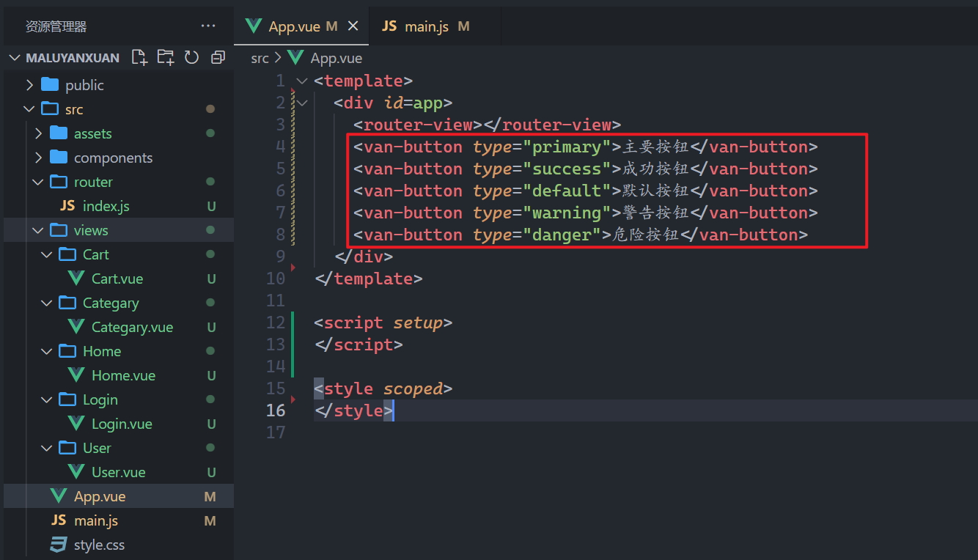This screenshot has height=560, width=978.
Task: Expand the assets folder
Action: pos(38,133)
